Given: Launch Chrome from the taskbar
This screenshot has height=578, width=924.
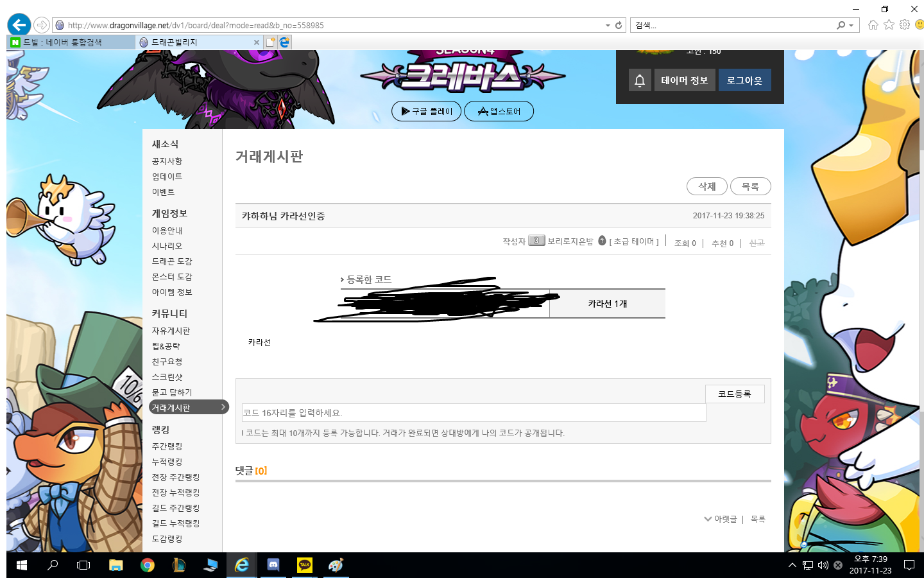Looking at the screenshot, I should pos(148,565).
